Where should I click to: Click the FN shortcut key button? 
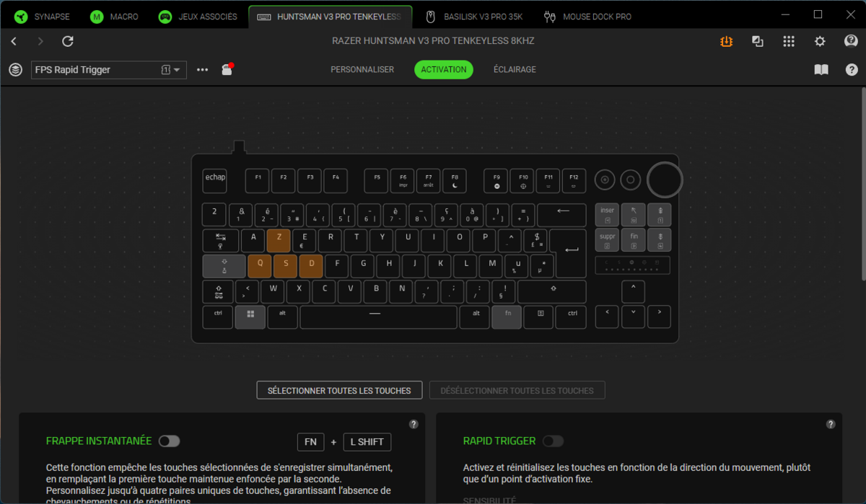coord(310,442)
